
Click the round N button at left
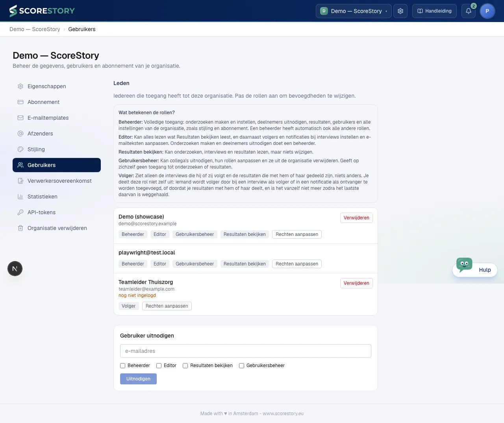point(15,269)
